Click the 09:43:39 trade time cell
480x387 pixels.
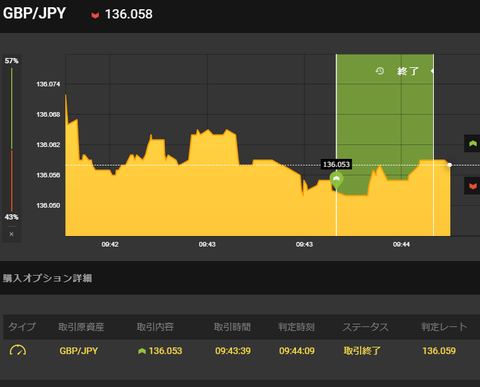(x=233, y=351)
